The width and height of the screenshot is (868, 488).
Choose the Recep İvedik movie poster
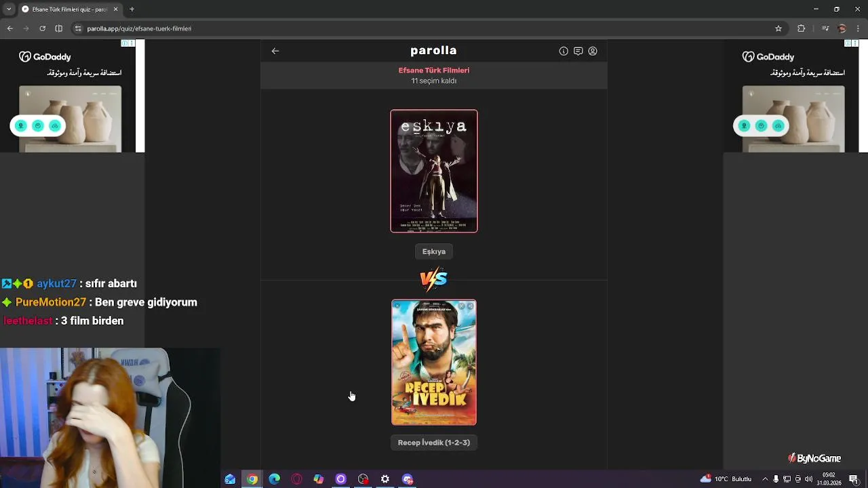434,363
